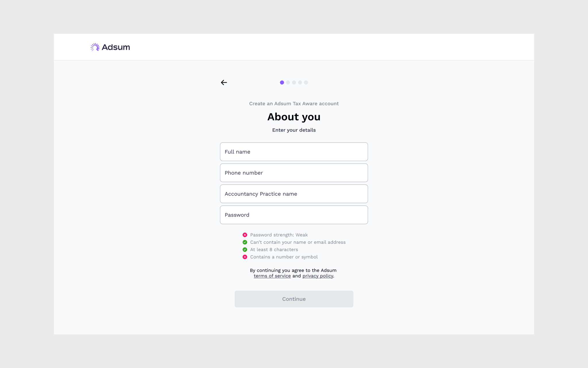Click the fourth progress dot
The height and width of the screenshot is (368, 588).
click(x=300, y=83)
